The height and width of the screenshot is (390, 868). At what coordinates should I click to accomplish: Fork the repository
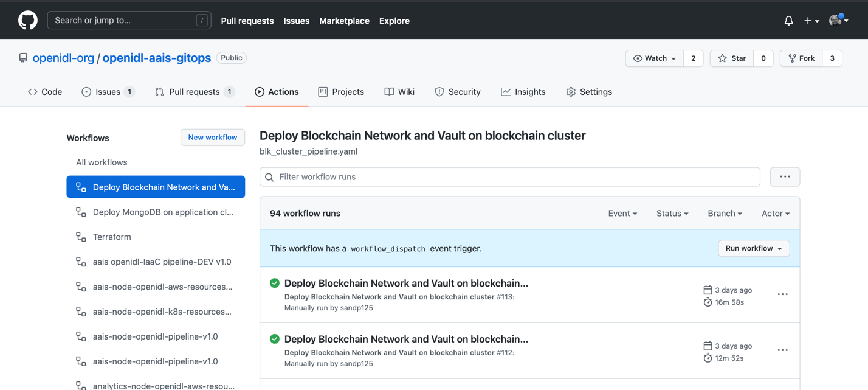pyautogui.click(x=801, y=58)
